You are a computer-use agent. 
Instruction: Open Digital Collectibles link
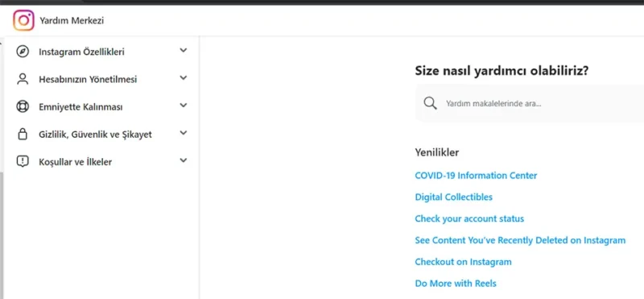[x=453, y=197]
